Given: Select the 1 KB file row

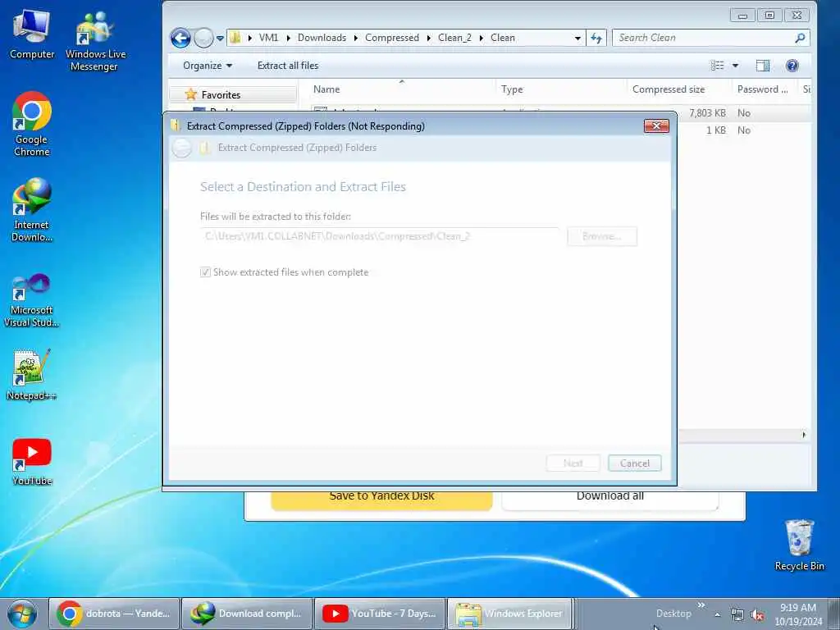Looking at the screenshot, I should [745, 130].
